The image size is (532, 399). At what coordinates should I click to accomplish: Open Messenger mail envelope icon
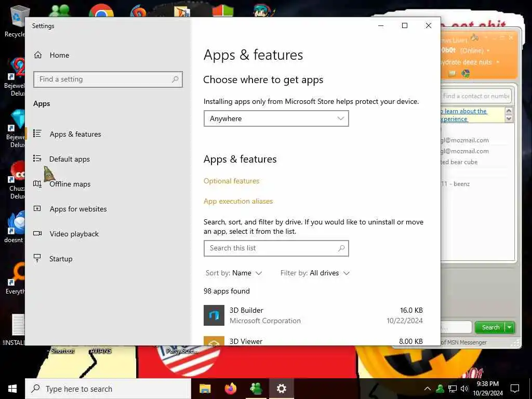coord(452,73)
